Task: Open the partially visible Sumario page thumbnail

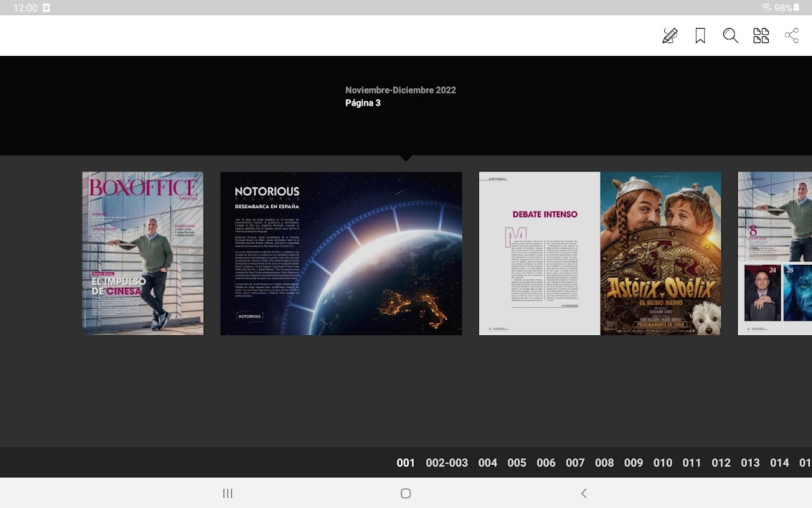Action: (775, 253)
